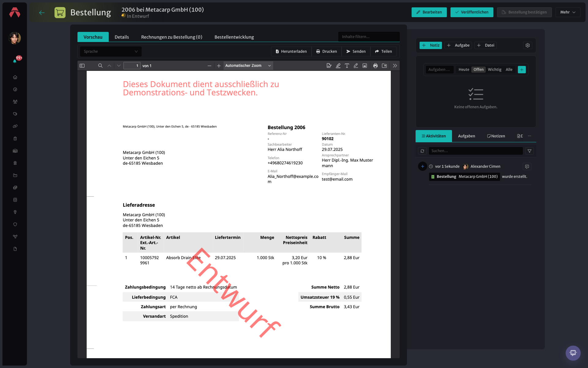Viewport: 588px width, 368px height.
Task: Open the shield icon in sidebar
Action: (15, 224)
